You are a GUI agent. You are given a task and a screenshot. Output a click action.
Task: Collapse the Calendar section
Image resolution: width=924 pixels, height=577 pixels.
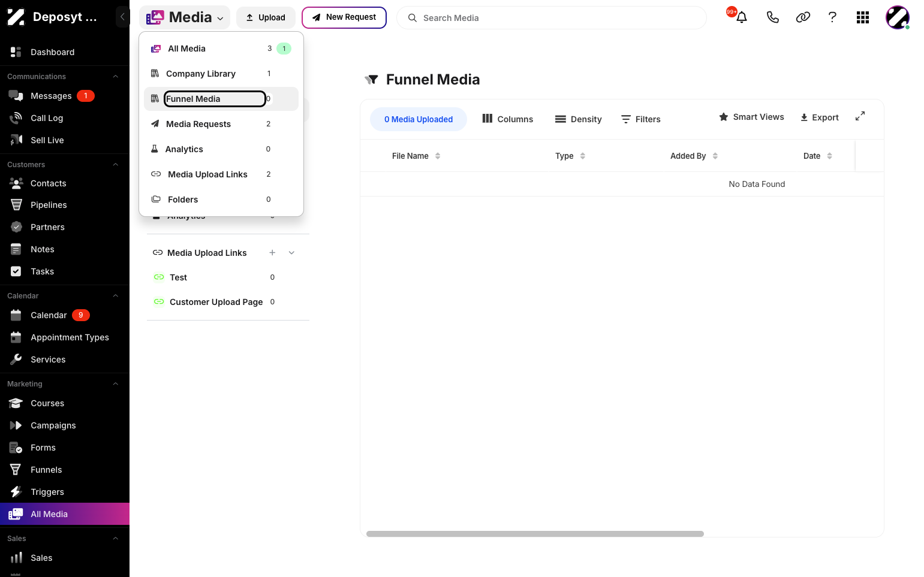(116, 296)
